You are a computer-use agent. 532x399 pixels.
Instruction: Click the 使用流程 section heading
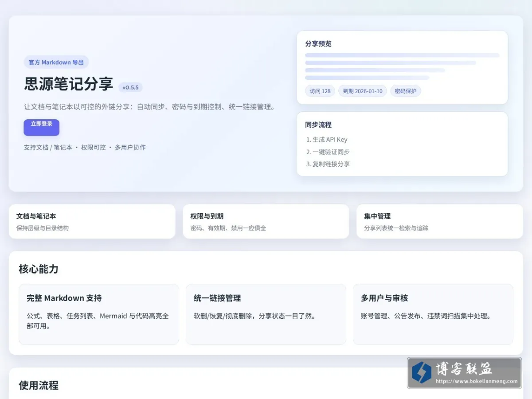(39, 385)
